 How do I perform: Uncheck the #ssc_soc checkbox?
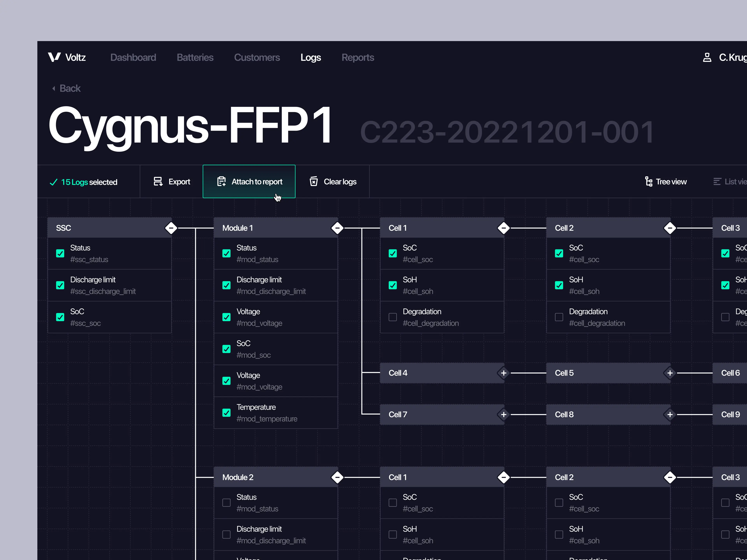(x=60, y=317)
